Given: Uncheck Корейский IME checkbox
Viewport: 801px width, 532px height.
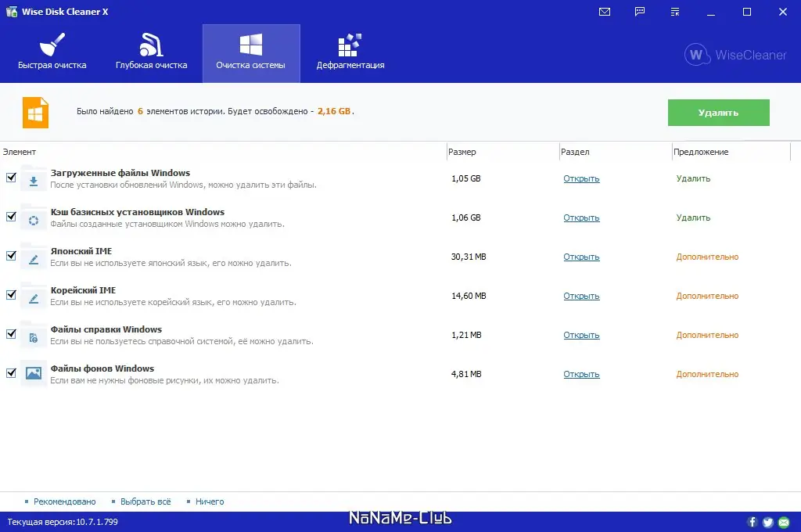Looking at the screenshot, I should [x=11, y=295].
